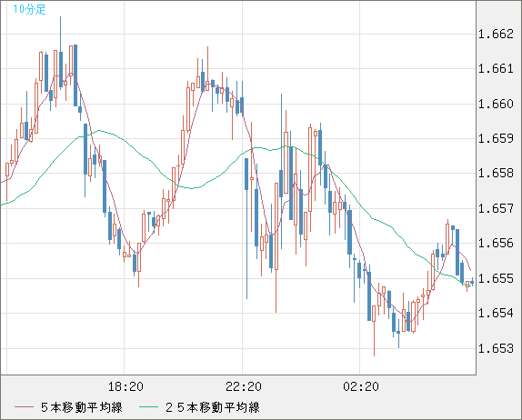Click the purple 5-period legend line sample

pyautogui.click(x=24, y=407)
